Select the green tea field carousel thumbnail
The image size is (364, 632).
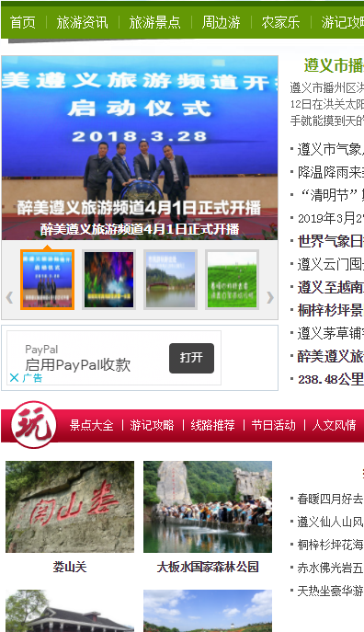[232, 280]
